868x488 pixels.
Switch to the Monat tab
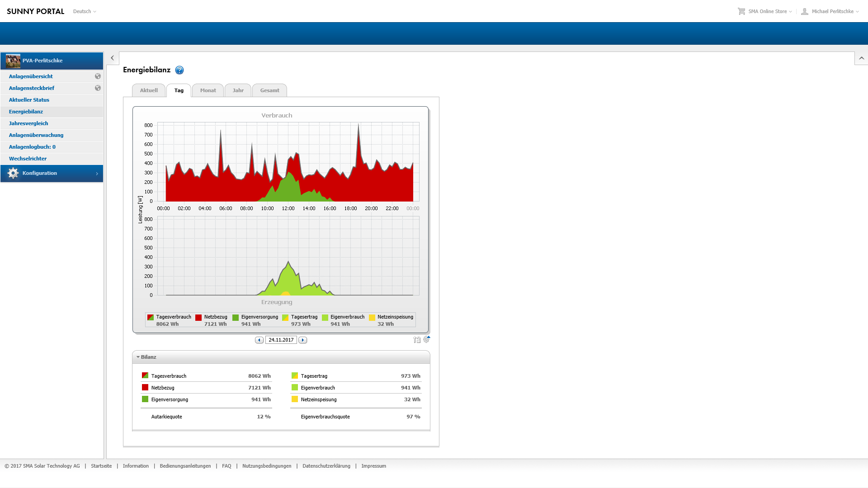click(x=208, y=90)
